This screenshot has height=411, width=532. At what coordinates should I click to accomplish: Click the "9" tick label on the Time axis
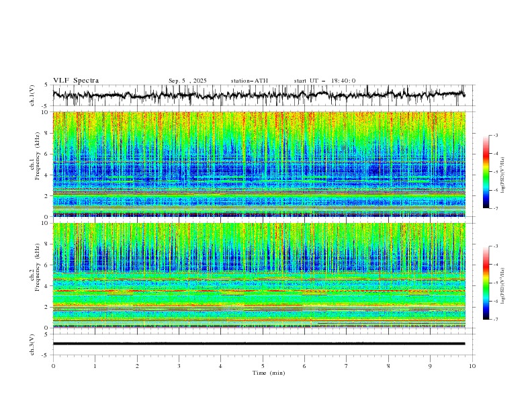pos(430,366)
